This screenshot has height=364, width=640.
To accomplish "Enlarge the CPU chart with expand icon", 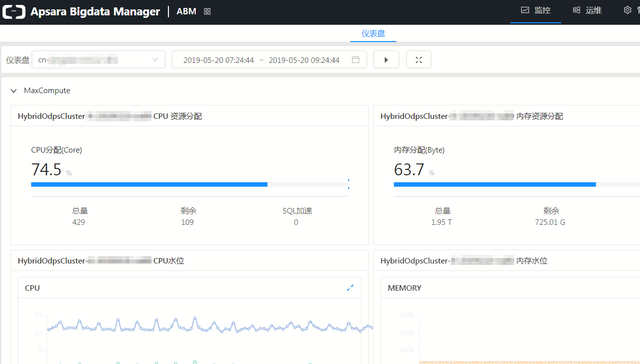I will [350, 288].
